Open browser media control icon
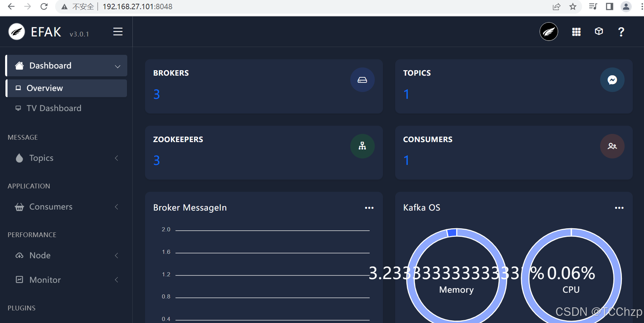 (593, 6)
